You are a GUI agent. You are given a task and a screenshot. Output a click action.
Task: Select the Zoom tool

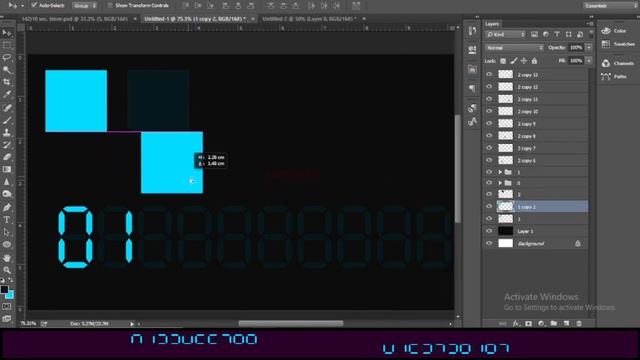(x=7, y=270)
